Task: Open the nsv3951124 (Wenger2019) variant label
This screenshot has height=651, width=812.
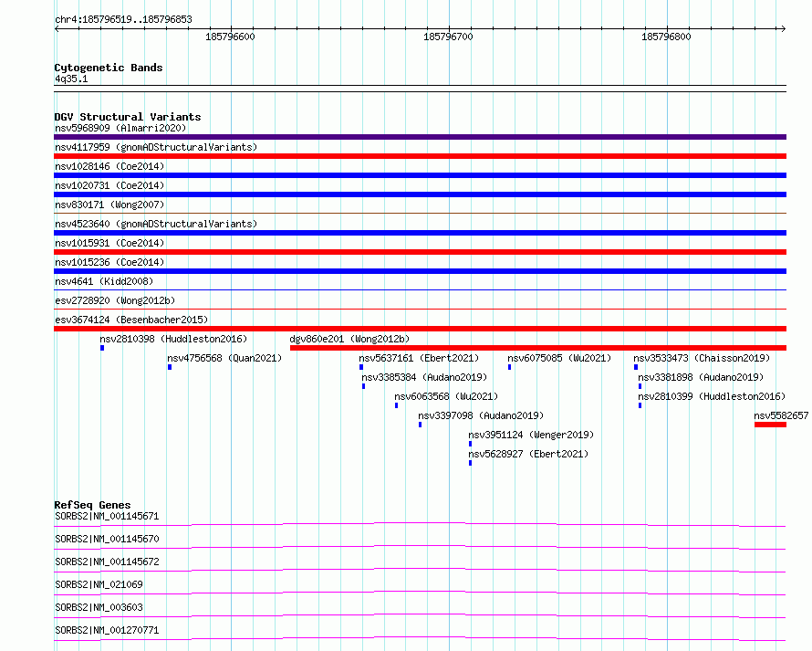Action: [x=531, y=435]
